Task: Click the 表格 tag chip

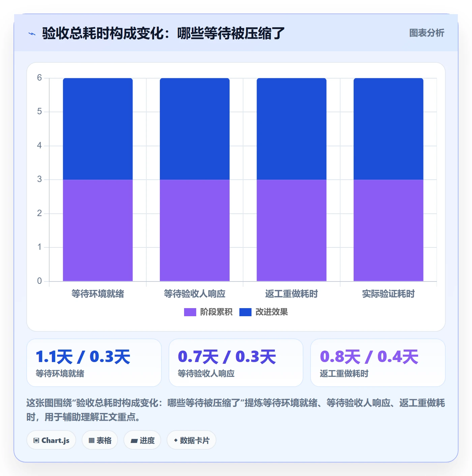Action: click(x=100, y=440)
